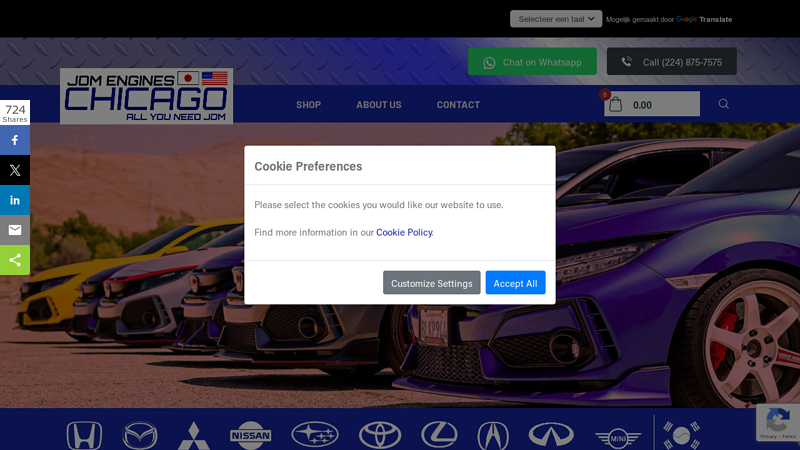Open the CONTACT menu item

pos(458,105)
